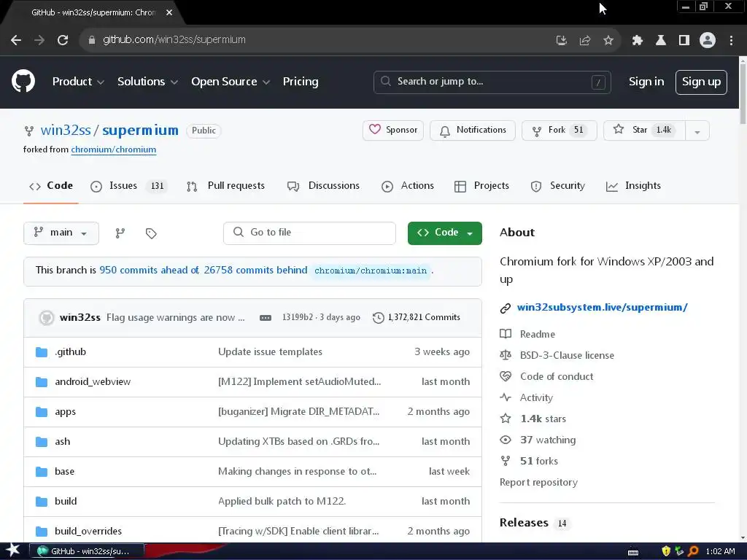Click the keyboard icon in system tray
The width and height of the screenshot is (747, 560).
point(633,552)
